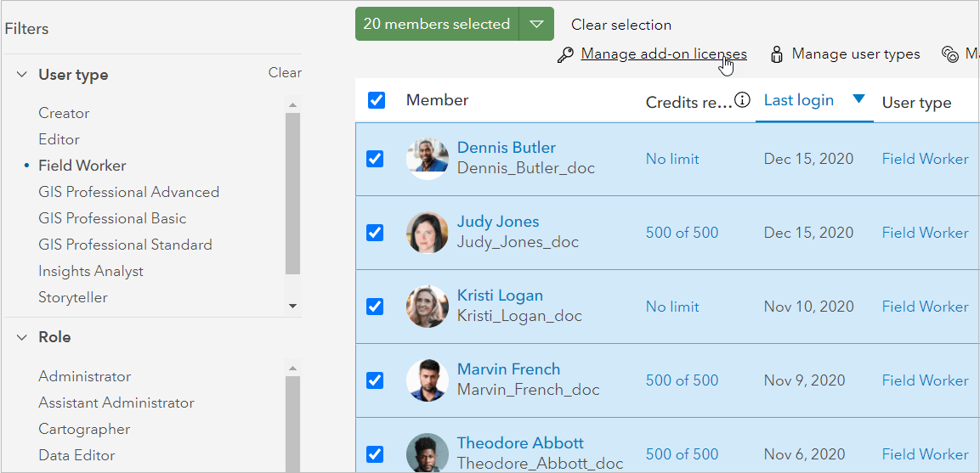Click the User type list scrollbar down arrow
Screen dimensions: 980x473
point(292,306)
